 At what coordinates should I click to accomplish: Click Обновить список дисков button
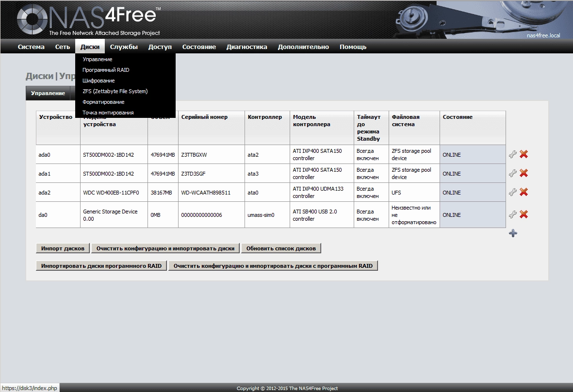(281, 248)
